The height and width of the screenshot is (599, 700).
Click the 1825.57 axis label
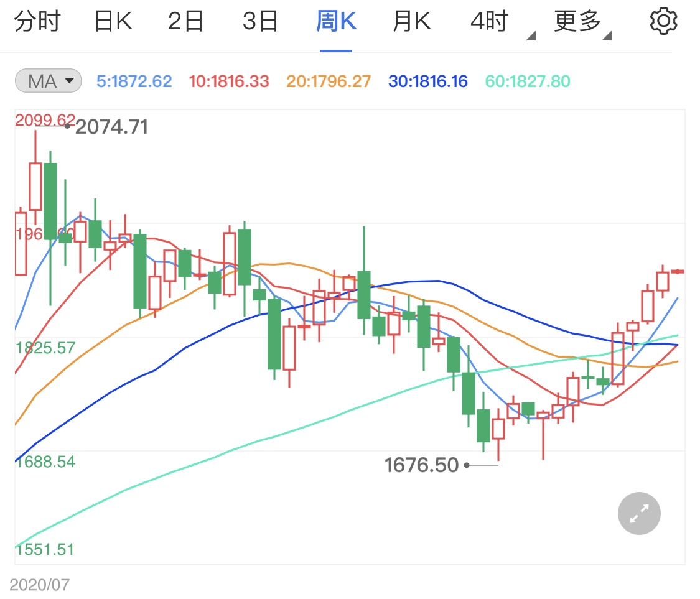coord(45,348)
